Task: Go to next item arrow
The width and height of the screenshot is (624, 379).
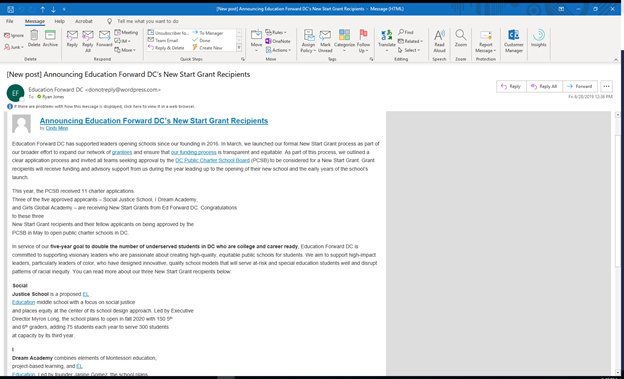Action: [54, 9]
